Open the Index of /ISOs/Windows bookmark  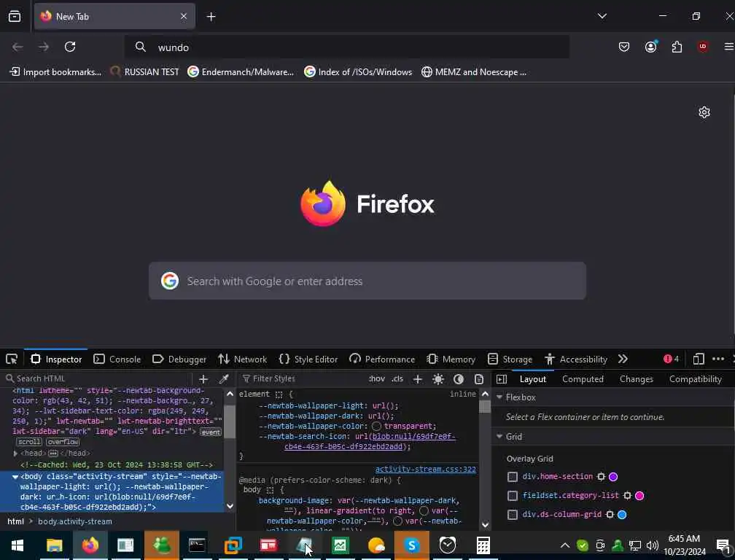[358, 72]
